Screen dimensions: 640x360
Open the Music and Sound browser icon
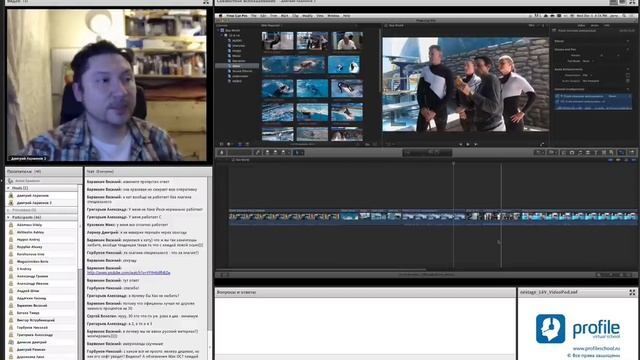click(x=580, y=152)
